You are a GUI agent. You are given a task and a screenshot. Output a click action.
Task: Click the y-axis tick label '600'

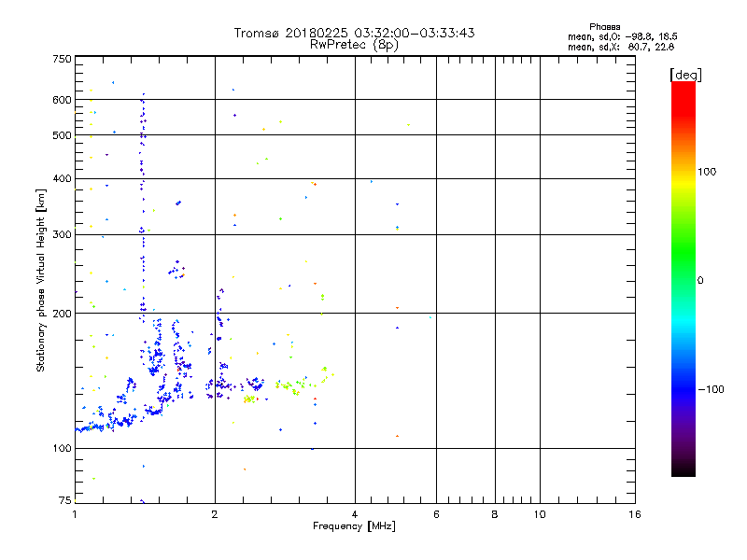[x=62, y=100]
